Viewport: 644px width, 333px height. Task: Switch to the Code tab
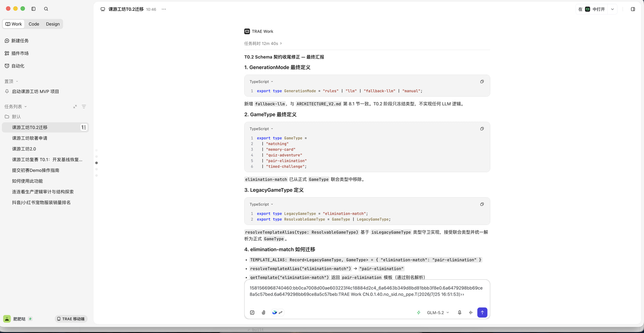34,24
